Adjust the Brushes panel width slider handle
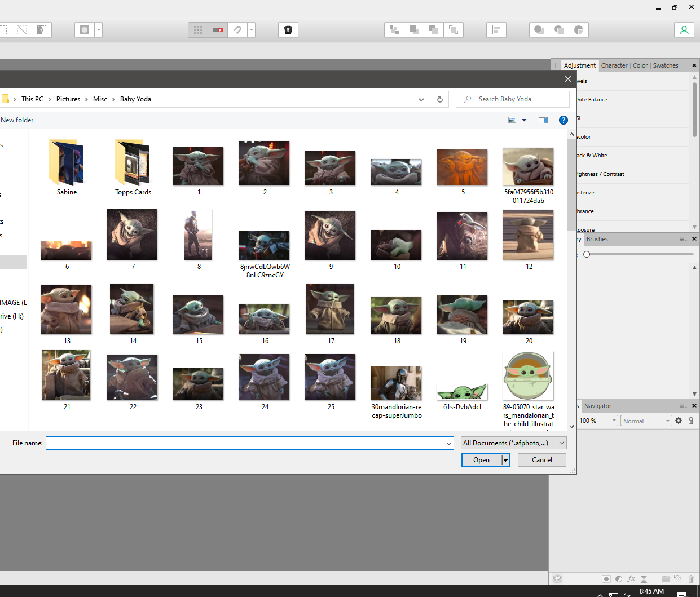Viewport: 700px width, 597px height. 587,254
